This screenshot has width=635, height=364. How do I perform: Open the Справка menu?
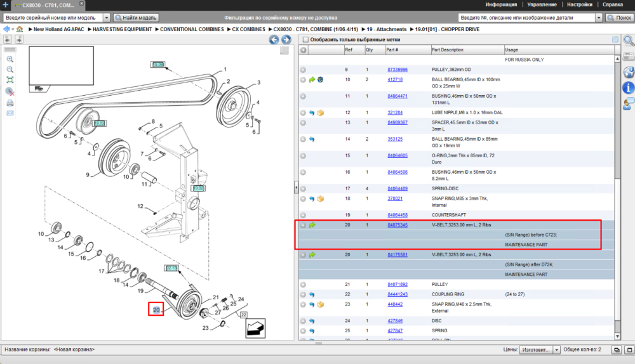613,4
